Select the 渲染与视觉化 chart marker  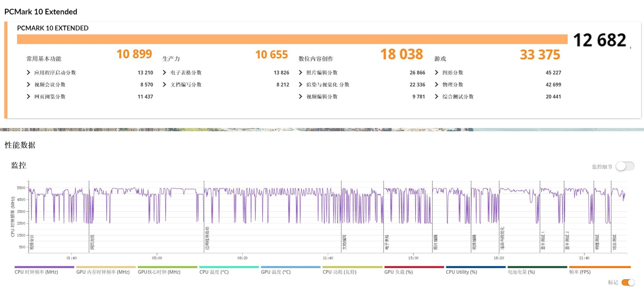pyautogui.click(x=503, y=238)
